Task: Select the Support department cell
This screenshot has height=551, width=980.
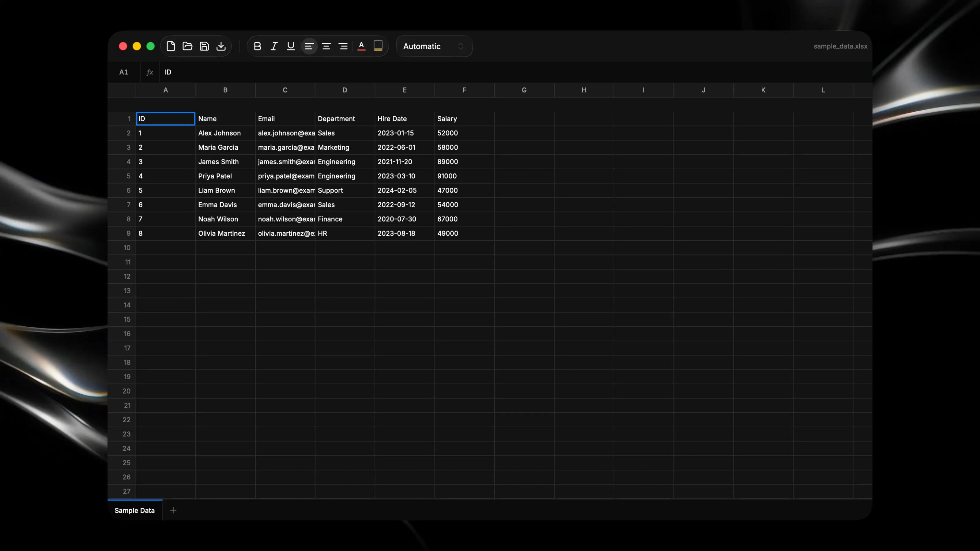Action: [345, 190]
